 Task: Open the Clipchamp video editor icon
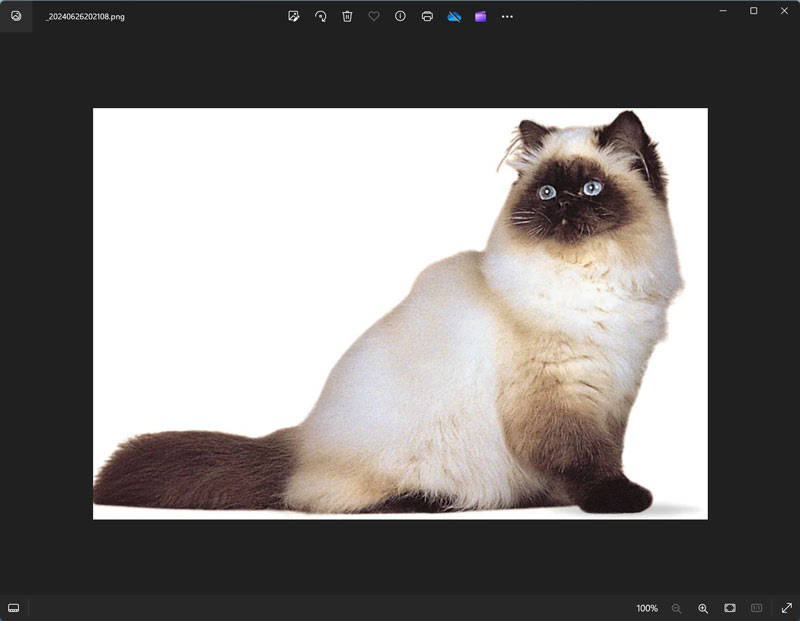pos(481,16)
